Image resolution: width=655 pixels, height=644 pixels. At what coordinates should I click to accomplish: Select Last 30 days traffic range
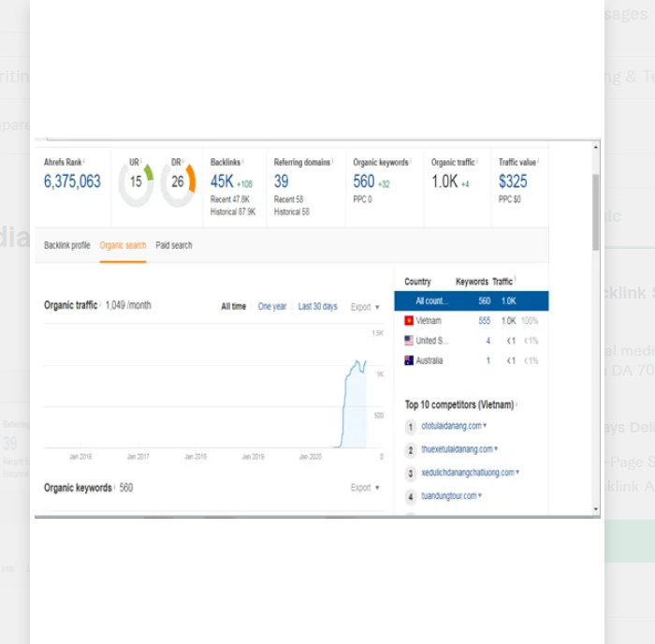pos(317,306)
